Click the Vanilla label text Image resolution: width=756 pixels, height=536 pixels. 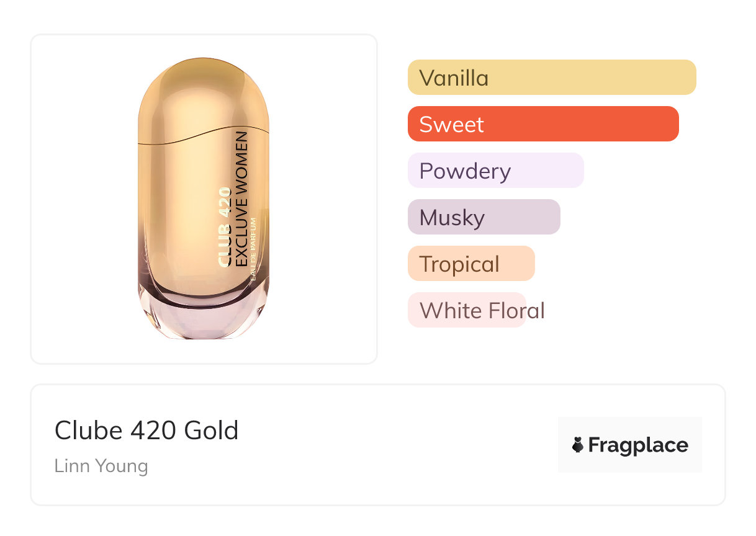(x=454, y=78)
